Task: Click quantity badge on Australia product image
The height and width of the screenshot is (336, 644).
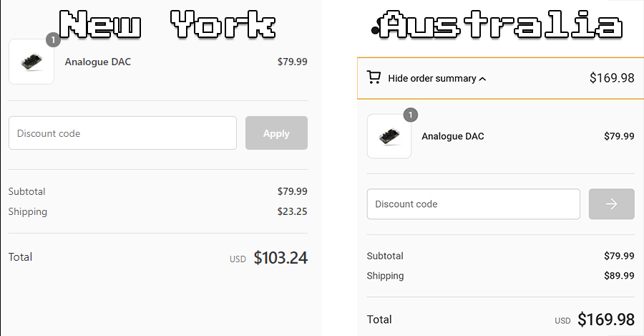Action: click(x=410, y=115)
